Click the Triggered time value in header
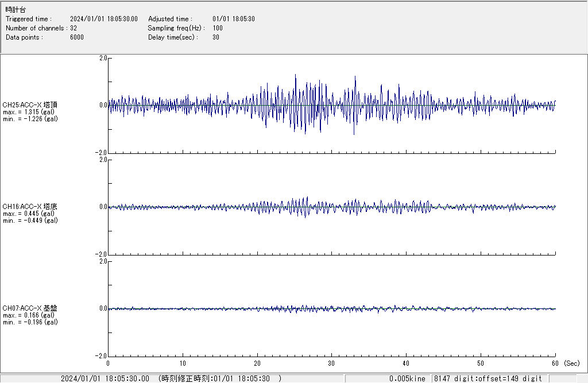Image resolution: width=588 pixels, height=383 pixels. [107, 19]
